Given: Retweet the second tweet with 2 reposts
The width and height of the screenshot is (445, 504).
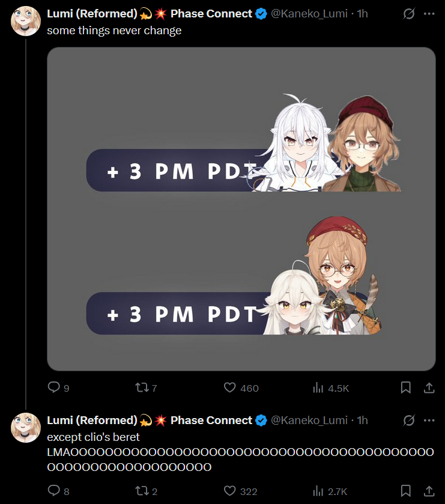Looking at the screenshot, I should 142,491.
